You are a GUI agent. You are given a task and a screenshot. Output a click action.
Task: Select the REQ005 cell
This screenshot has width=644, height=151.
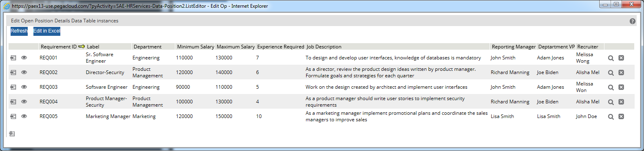click(49, 116)
